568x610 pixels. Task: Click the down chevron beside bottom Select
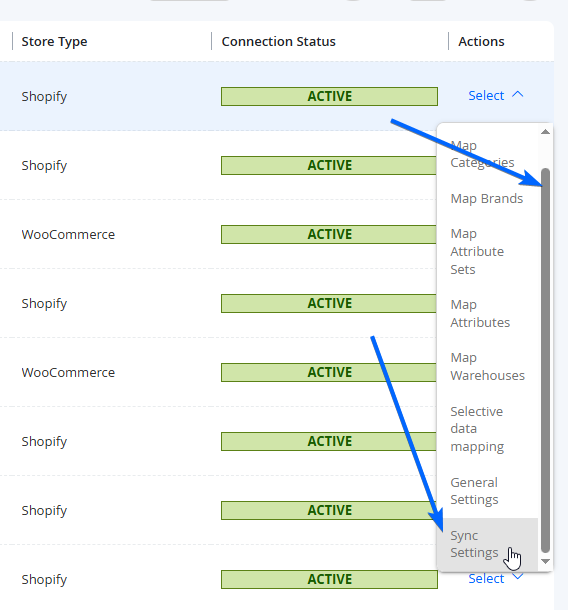[518, 577]
